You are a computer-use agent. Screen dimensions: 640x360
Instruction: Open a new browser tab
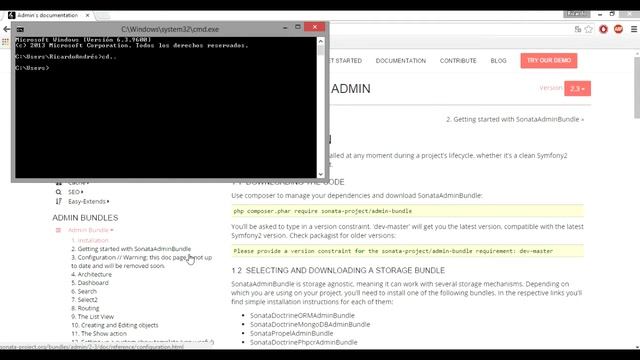[103, 16]
